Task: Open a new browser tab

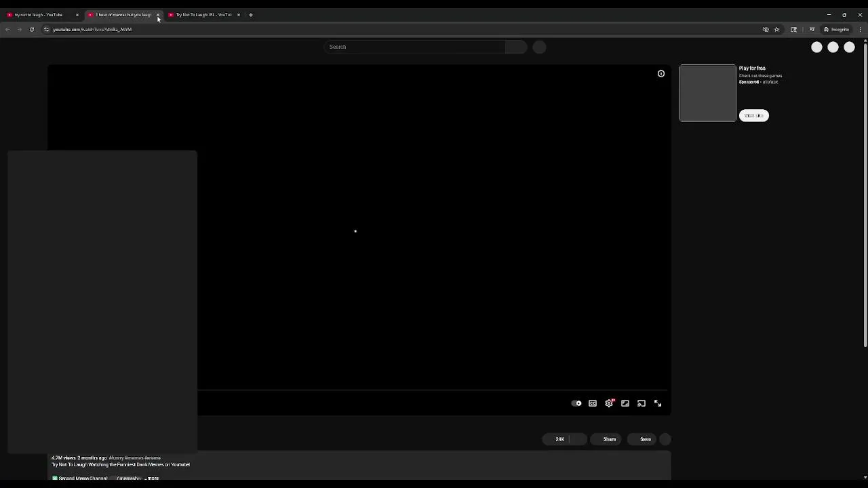Action: [251, 15]
